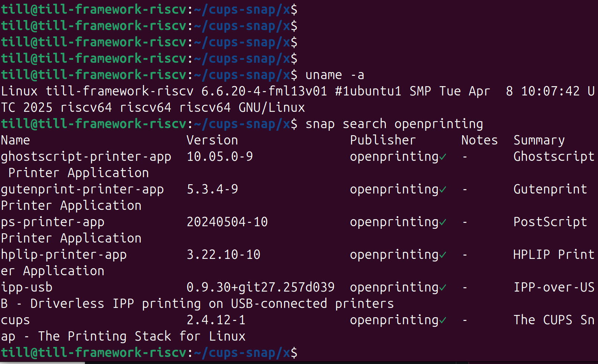The height and width of the screenshot is (364, 598).
Task: Click version '2.4.12-1'
Action: [x=216, y=320]
